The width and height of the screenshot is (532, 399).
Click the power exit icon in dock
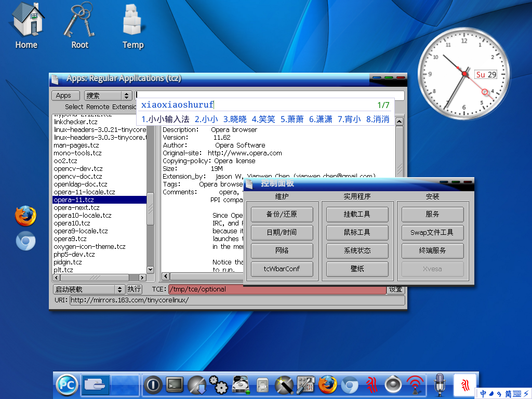pyautogui.click(x=153, y=385)
